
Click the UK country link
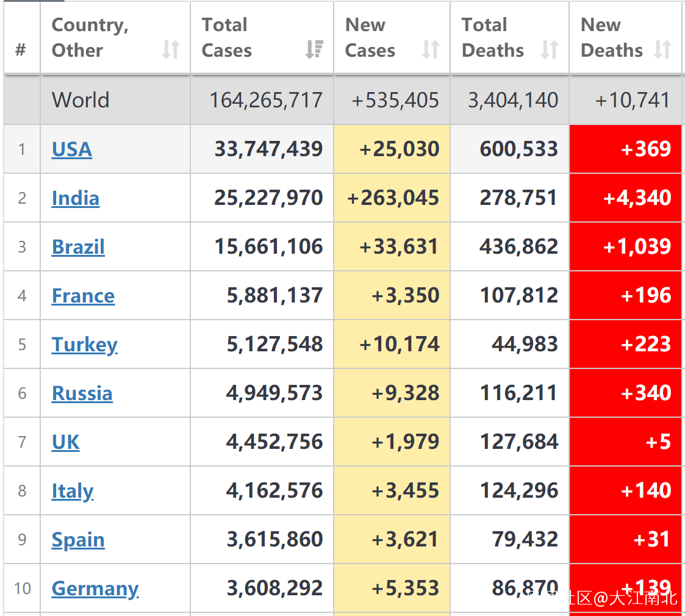click(x=65, y=442)
